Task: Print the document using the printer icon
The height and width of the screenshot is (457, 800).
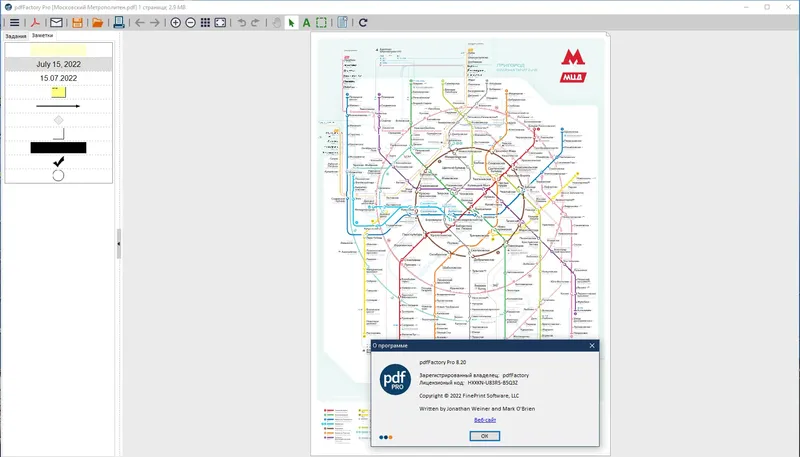Action: click(x=119, y=22)
